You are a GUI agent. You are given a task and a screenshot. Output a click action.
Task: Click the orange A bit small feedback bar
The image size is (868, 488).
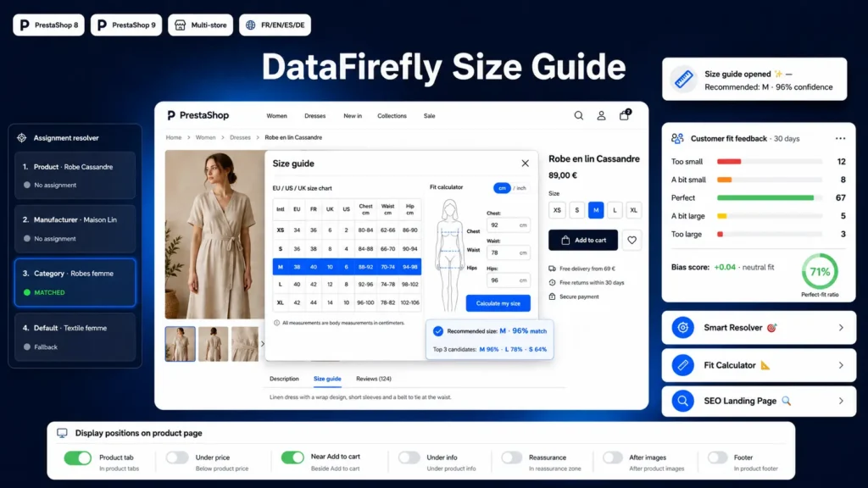point(725,180)
